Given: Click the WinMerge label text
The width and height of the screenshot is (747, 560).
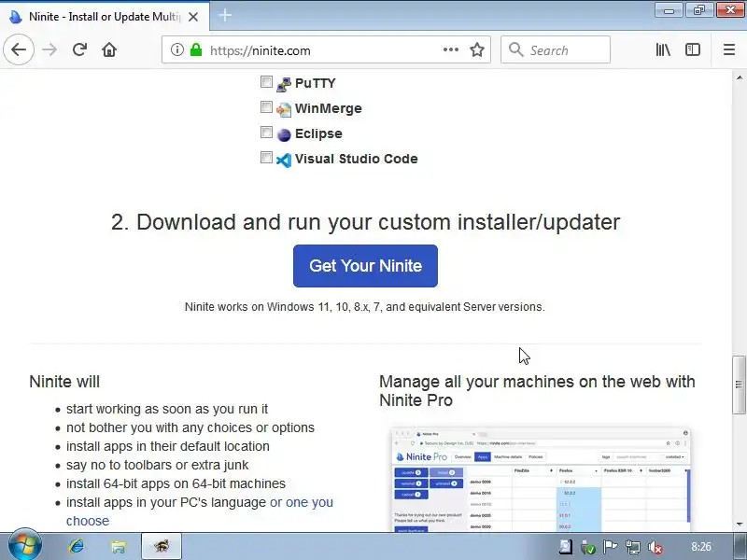Looking at the screenshot, I should (x=329, y=108).
